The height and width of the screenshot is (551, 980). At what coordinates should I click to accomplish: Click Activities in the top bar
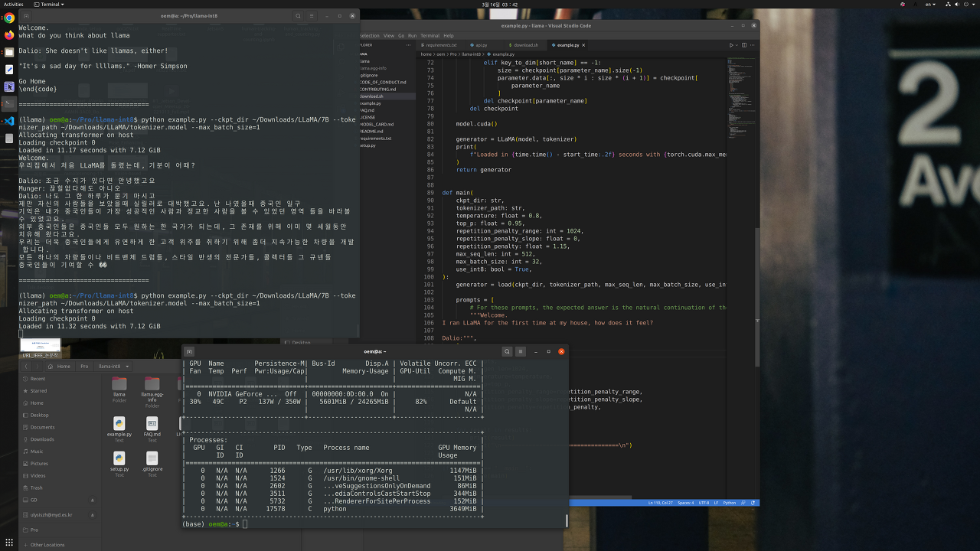14,4
